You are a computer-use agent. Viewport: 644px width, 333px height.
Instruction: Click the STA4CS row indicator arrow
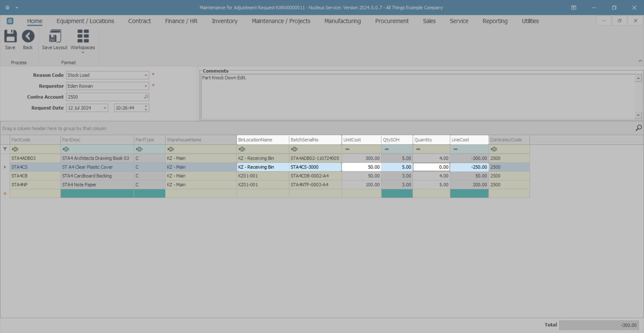tap(5, 167)
